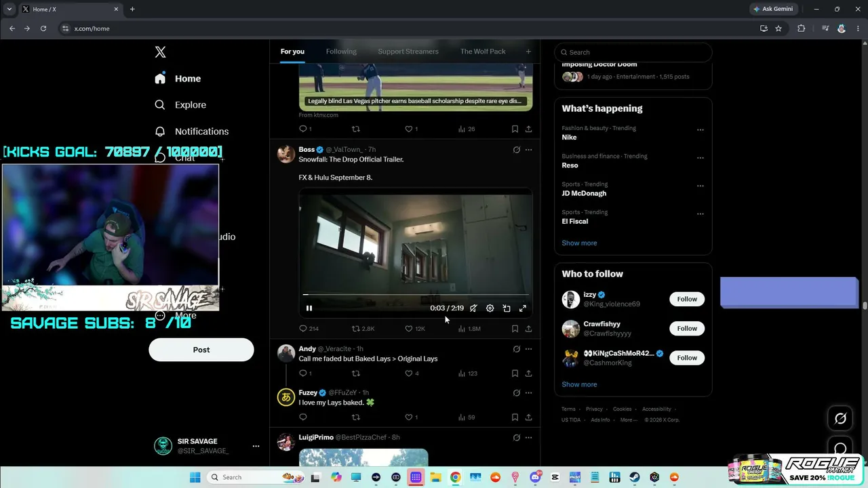
Task: Open more options on Boss's post
Action: (x=528, y=150)
